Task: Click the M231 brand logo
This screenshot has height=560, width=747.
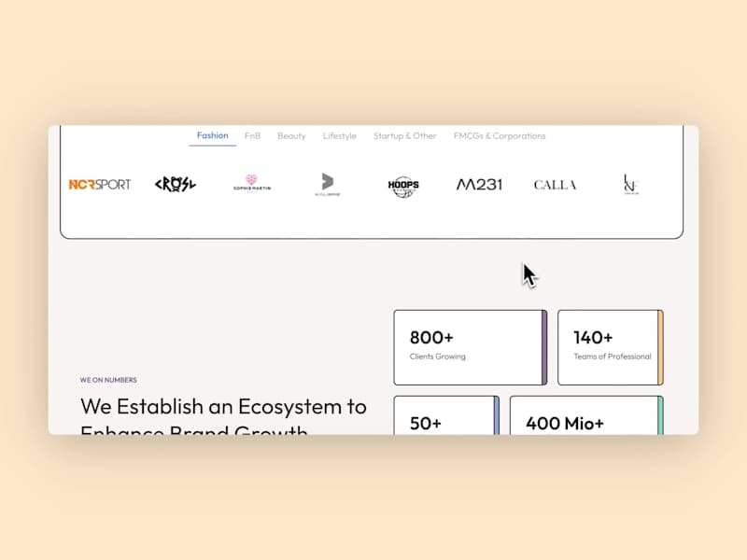Action: pos(479,184)
